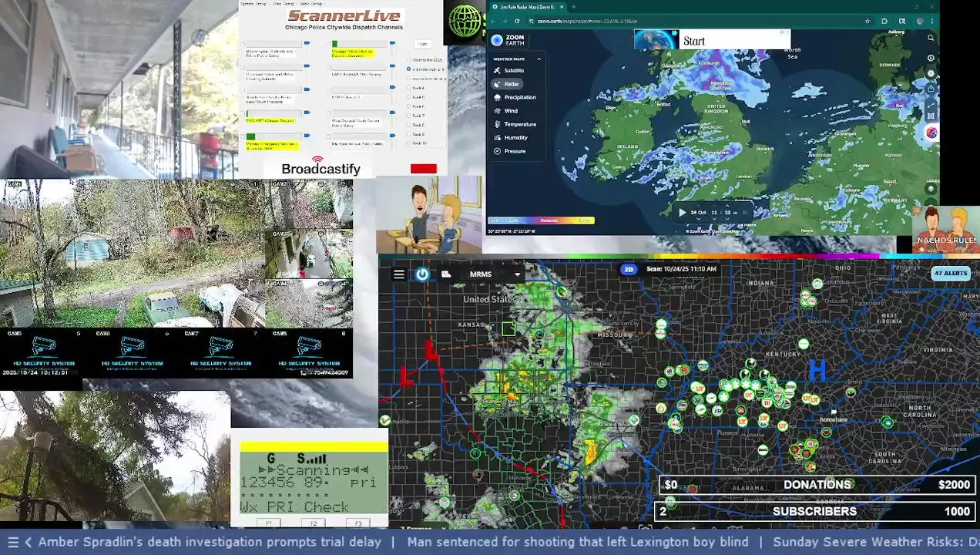
Task: Check the box for the NYPD Citywide channel
Action: pyautogui.click(x=328, y=89)
